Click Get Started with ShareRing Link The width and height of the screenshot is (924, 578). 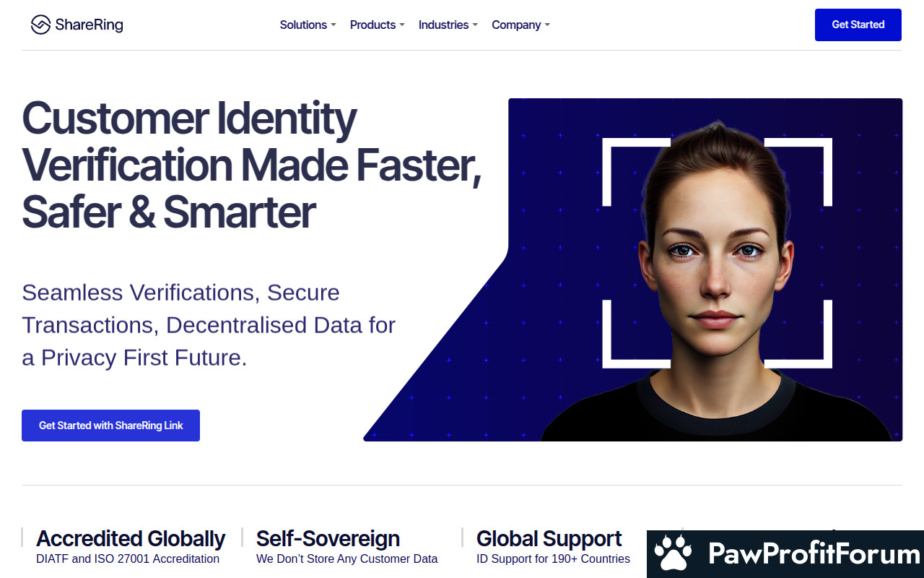[110, 426]
